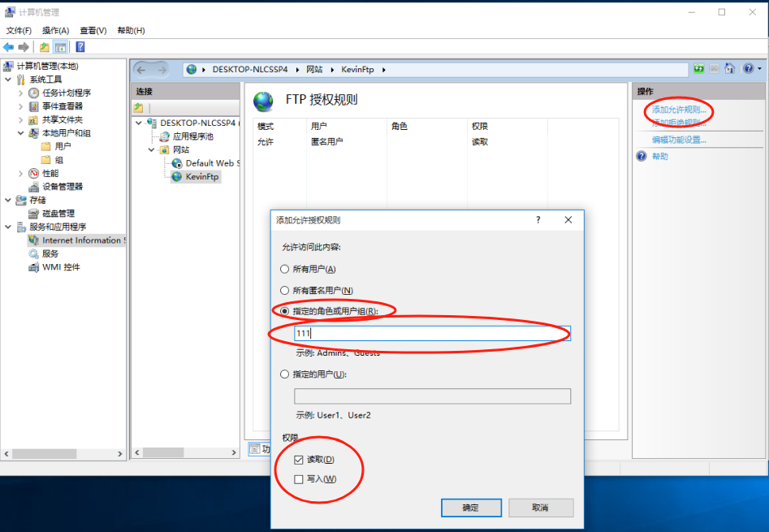
Task: Click the Disk Management icon
Action: coord(34,214)
